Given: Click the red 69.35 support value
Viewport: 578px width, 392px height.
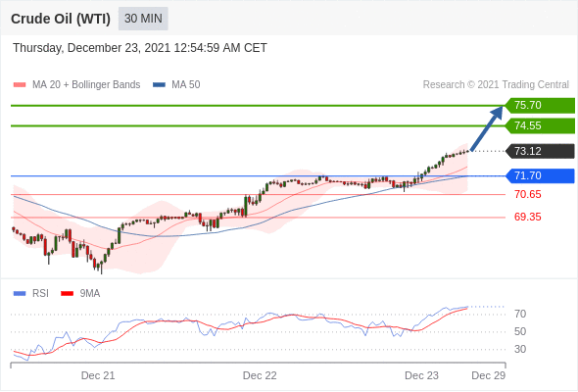Looking at the screenshot, I should pyautogui.click(x=528, y=217).
